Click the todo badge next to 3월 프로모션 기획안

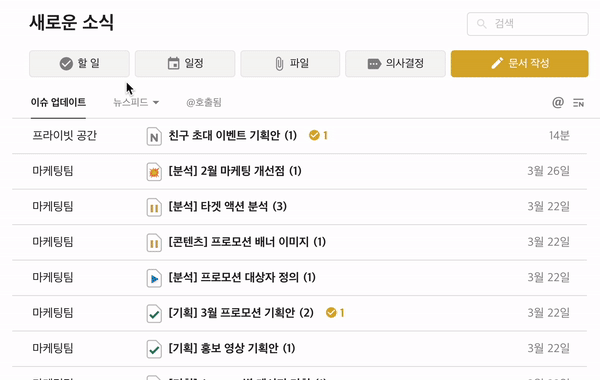(335, 313)
